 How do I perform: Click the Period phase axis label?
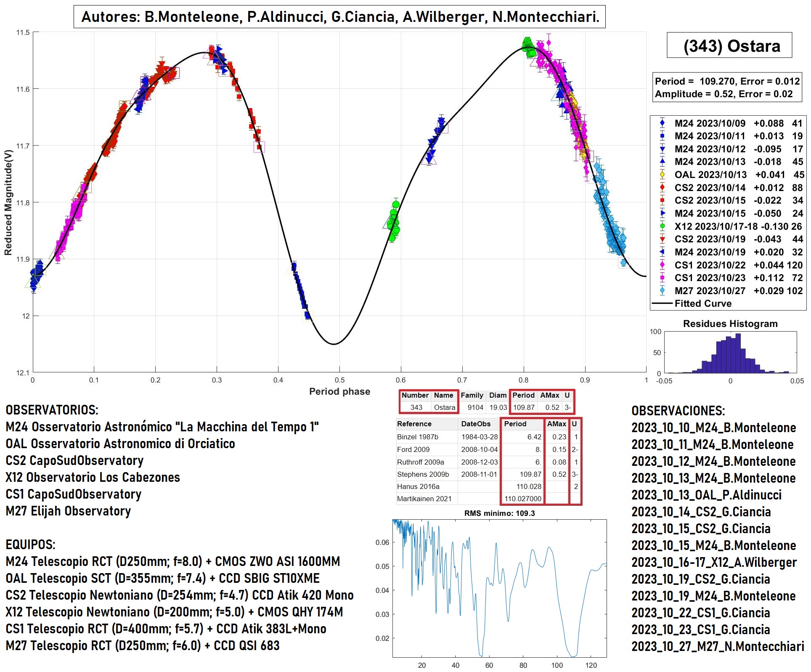[x=339, y=391]
